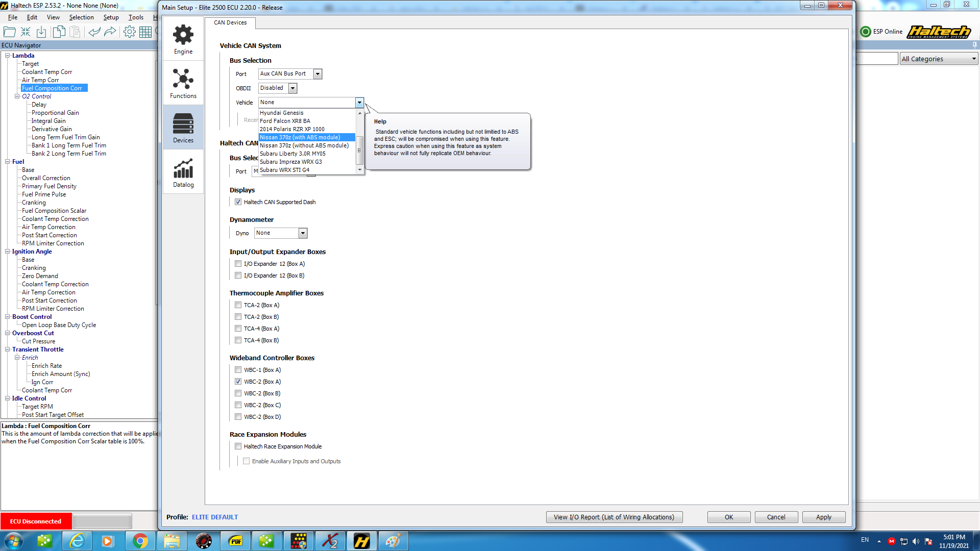This screenshot has height=551, width=980.
Task: Collapse the Lambda tree node
Action: (x=8, y=56)
